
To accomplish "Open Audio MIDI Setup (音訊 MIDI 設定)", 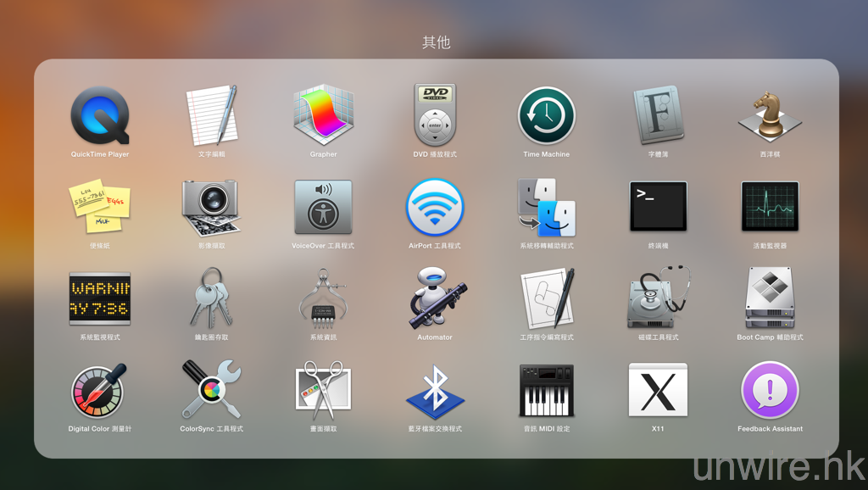I will coord(547,390).
